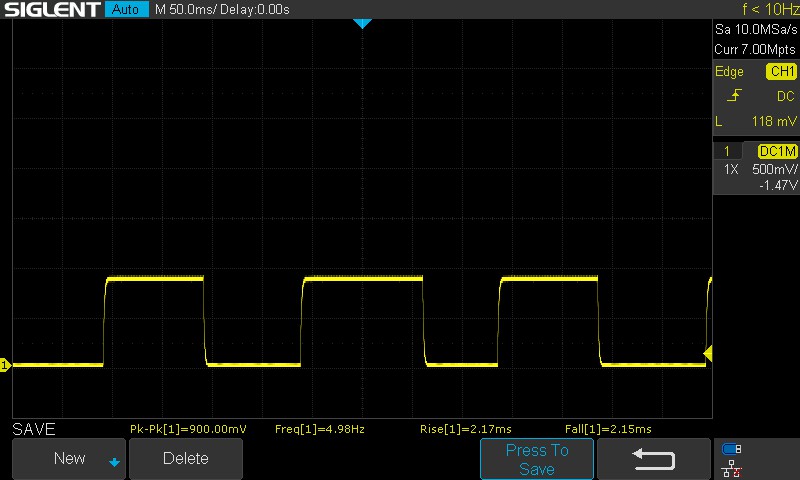
Task: Click the 1X probe attenuation label
Action: (x=731, y=169)
